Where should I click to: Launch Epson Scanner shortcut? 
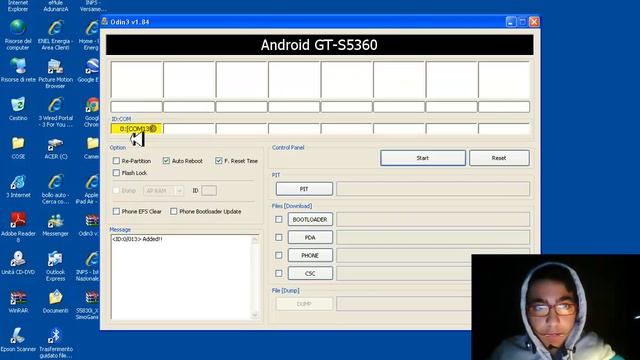click(x=18, y=340)
